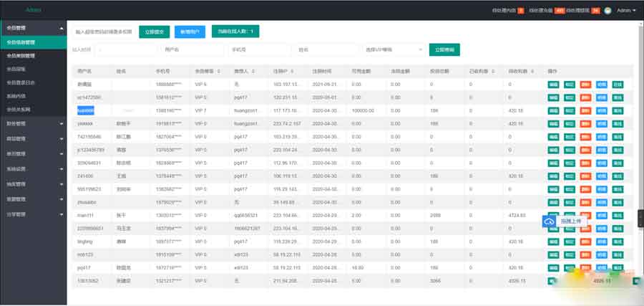Click the 用户名 search input field

[x=194, y=50]
